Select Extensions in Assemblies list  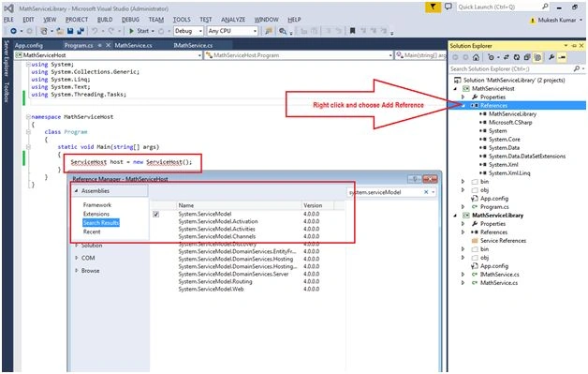(96, 214)
